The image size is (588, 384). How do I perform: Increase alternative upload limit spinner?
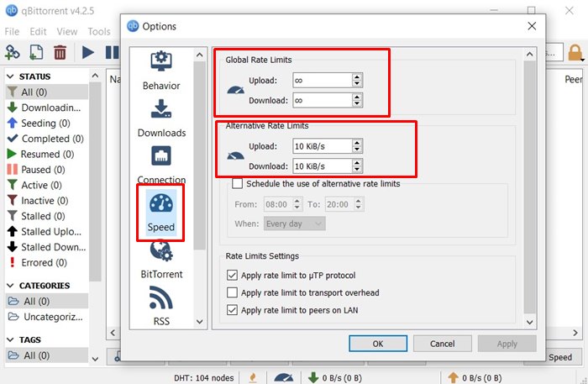point(357,143)
